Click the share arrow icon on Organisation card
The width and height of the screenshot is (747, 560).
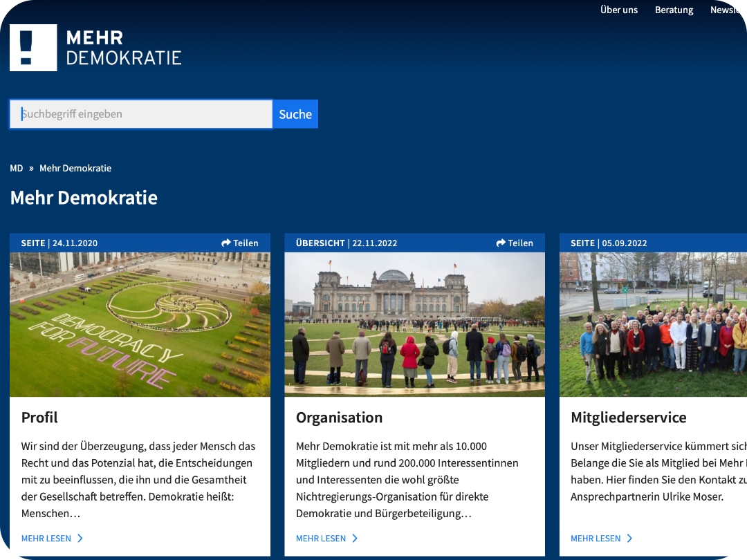point(501,243)
